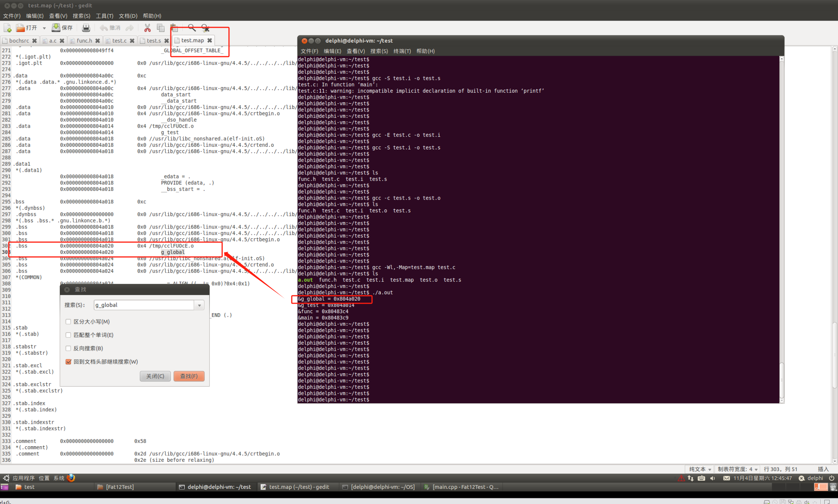838x504 pixels.
Task: Uncheck wrap around (回到文档头部继续搜索) checkbox
Action: coord(68,361)
